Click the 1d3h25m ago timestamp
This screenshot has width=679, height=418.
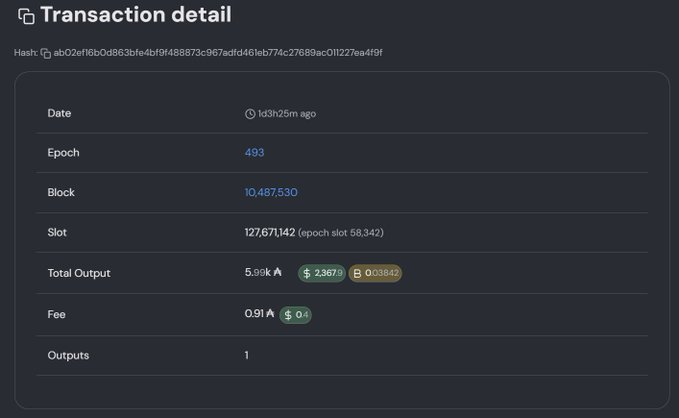[287, 114]
